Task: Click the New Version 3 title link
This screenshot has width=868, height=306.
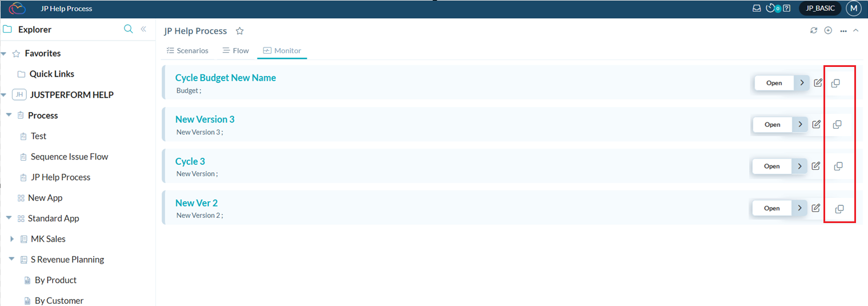Action: coord(204,120)
